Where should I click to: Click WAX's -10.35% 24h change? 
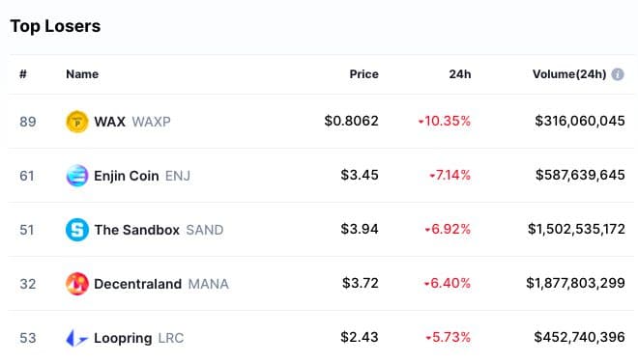(x=445, y=121)
